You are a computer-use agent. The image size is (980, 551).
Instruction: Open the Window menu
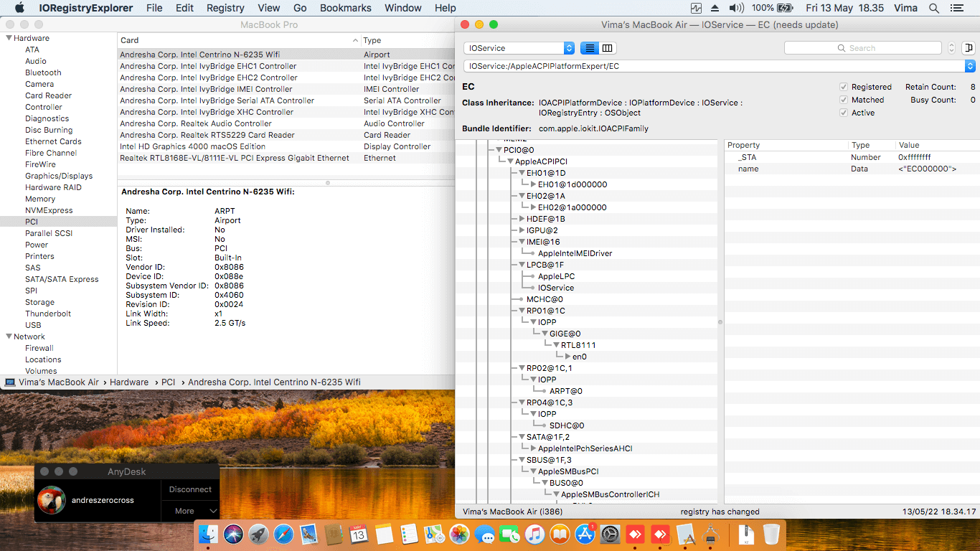(403, 8)
